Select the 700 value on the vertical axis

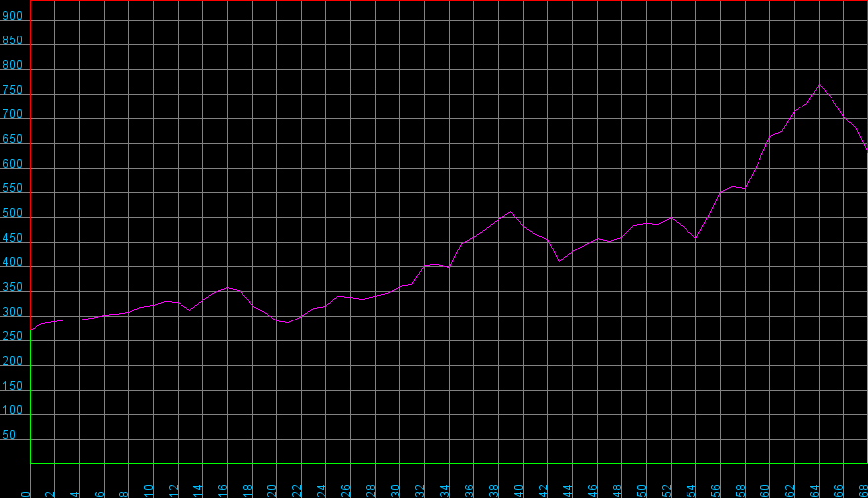pyautogui.click(x=12, y=114)
